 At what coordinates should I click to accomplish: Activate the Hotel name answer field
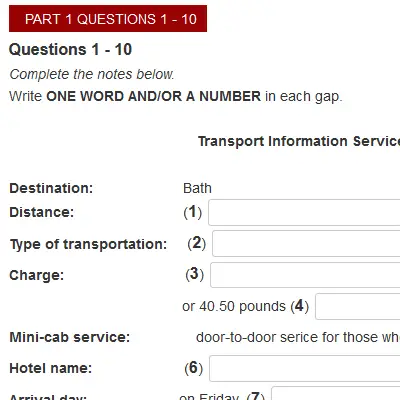(305, 368)
